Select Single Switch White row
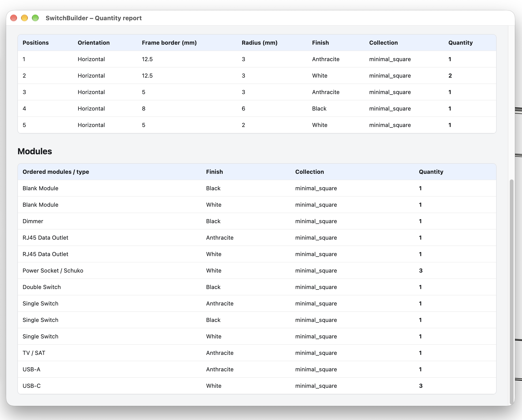The image size is (522, 420). tap(257, 337)
